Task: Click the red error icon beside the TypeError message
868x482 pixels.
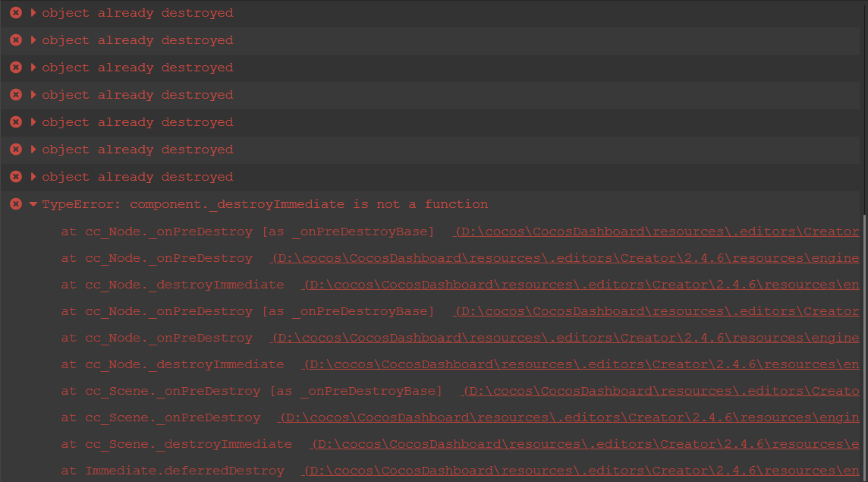Action: (x=15, y=204)
